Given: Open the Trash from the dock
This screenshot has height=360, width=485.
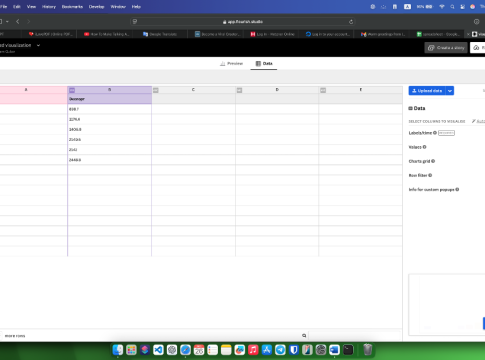Looking at the screenshot, I should pyautogui.click(x=367, y=350).
